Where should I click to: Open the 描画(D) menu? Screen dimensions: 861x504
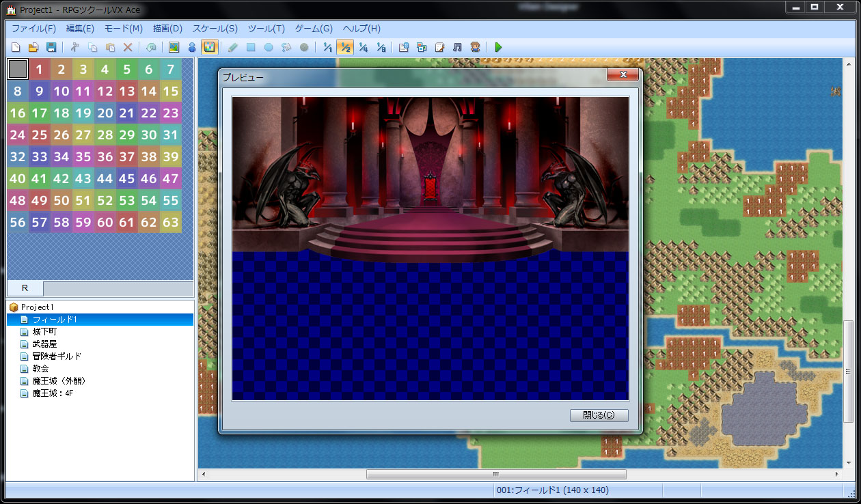point(167,29)
